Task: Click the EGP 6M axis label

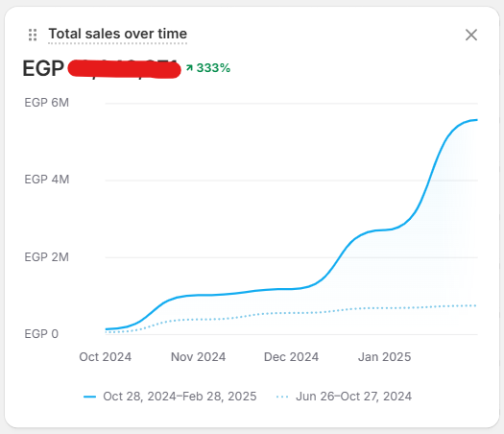Action: click(x=47, y=103)
